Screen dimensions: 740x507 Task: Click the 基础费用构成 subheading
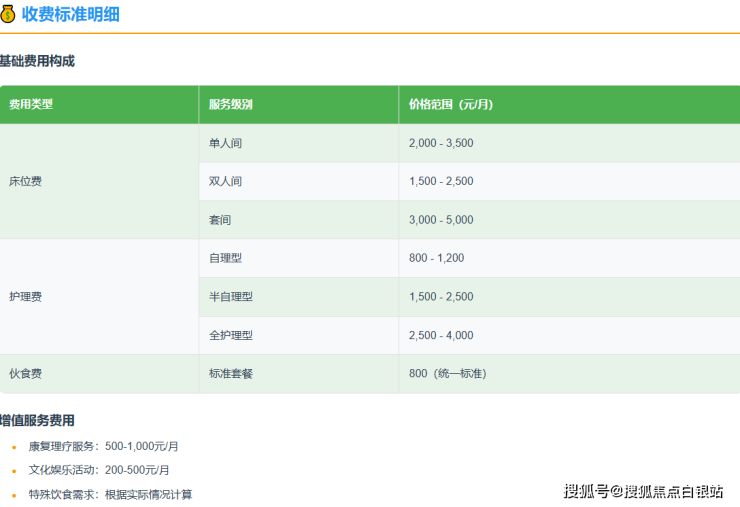coord(37,61)
